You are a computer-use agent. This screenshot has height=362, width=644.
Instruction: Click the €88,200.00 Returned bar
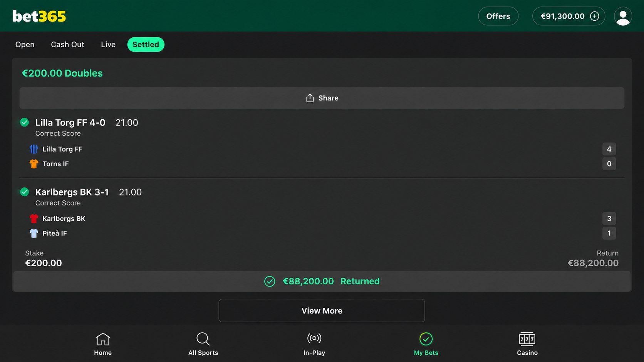pos(322,281)
